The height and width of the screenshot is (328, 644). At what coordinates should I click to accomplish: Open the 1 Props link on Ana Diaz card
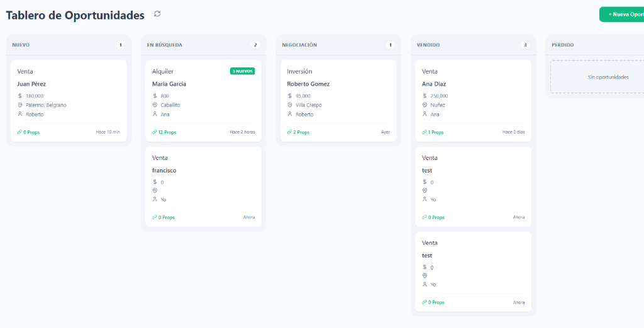pos(433,132)
